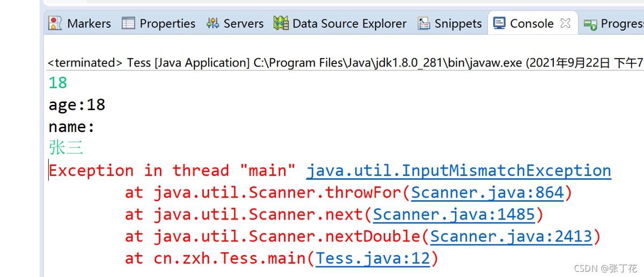The height and width of the screenshot is (277, 644).
Task: Open the Scanner.java:2413 source link
Action: [x=511, y=237]
